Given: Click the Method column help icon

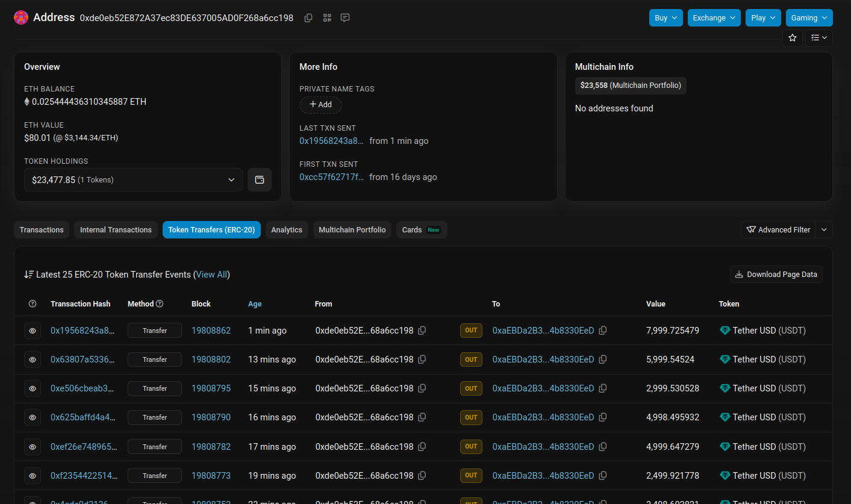Looking at the screenshot, I should (160, 304).
